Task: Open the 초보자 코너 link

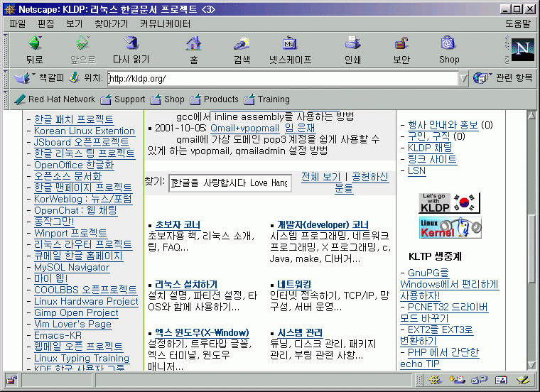Action: (178, 224)
